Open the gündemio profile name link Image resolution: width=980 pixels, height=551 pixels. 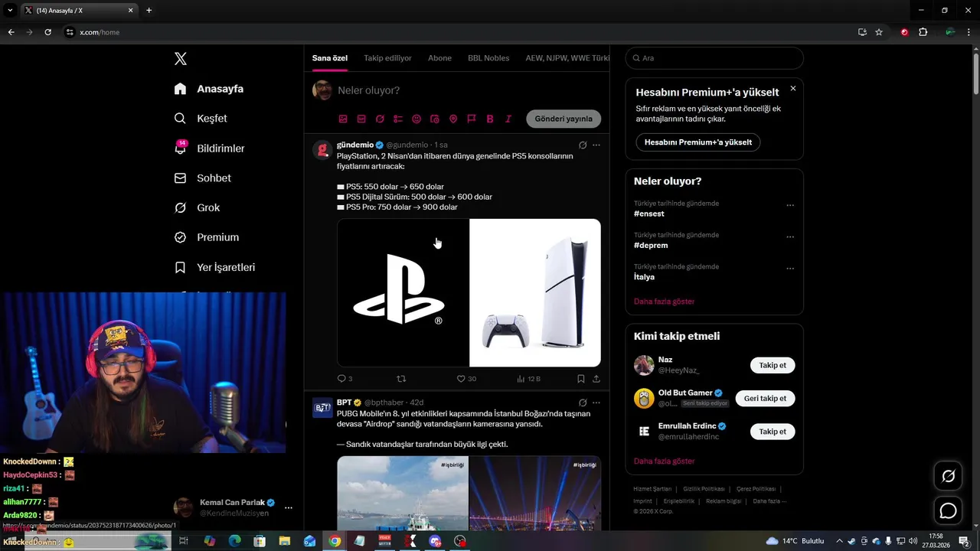[355, 145]
